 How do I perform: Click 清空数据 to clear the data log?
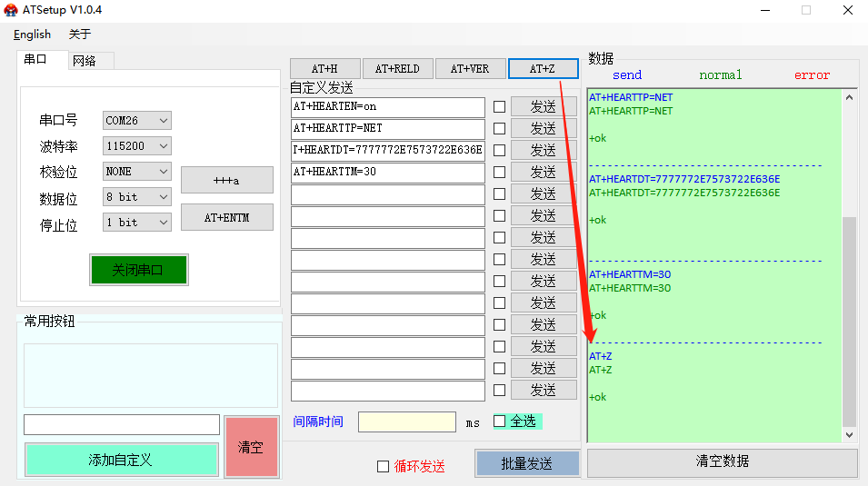click(x=722, y=461)
